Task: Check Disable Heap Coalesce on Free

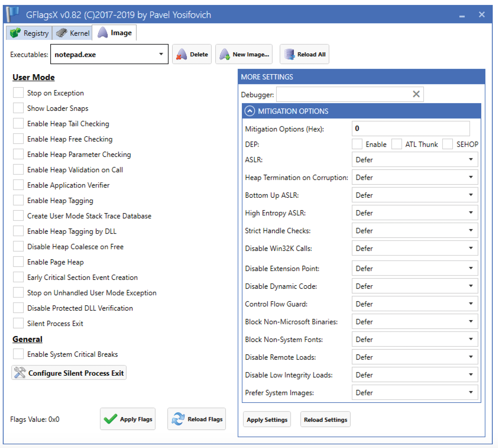Action: click(18, 246)
